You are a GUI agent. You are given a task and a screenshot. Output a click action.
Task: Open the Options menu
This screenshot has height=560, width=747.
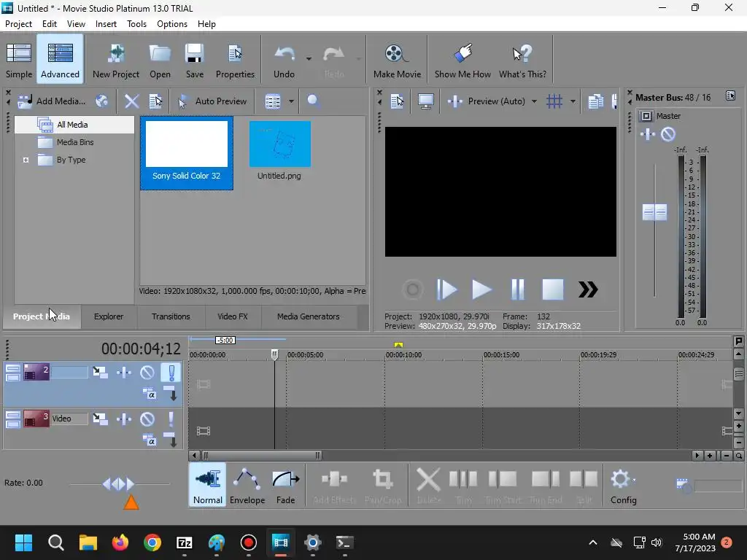coord(172,24)
